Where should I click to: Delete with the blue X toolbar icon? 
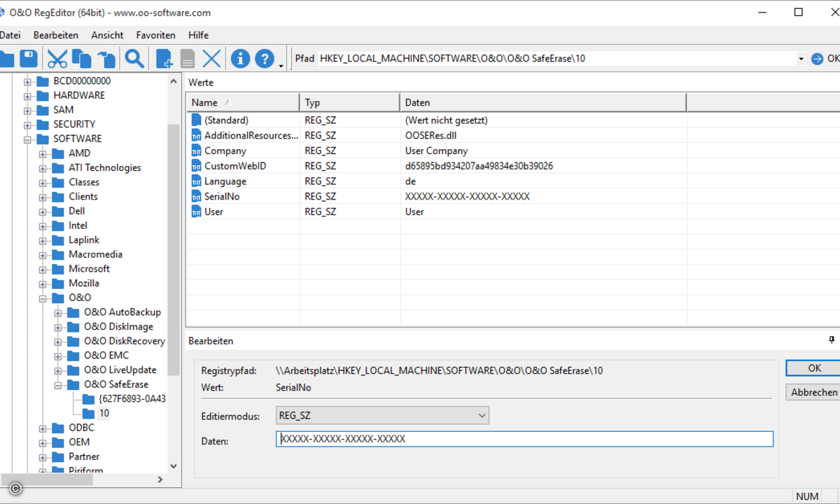[x=211, y=59]
